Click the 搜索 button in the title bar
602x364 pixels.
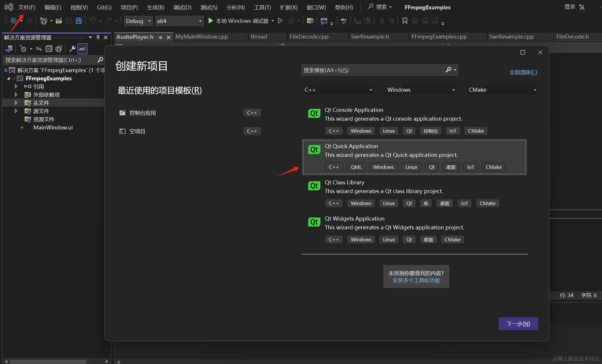(380, 7)
